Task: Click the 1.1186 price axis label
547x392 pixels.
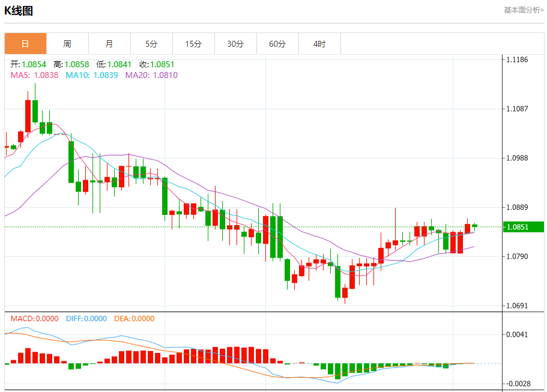Action: (x=517, y=59)
